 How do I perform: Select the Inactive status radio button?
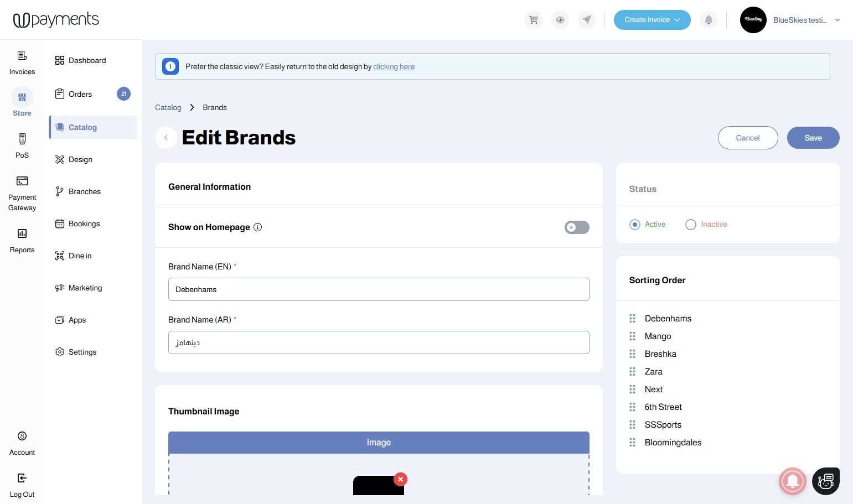691,225
